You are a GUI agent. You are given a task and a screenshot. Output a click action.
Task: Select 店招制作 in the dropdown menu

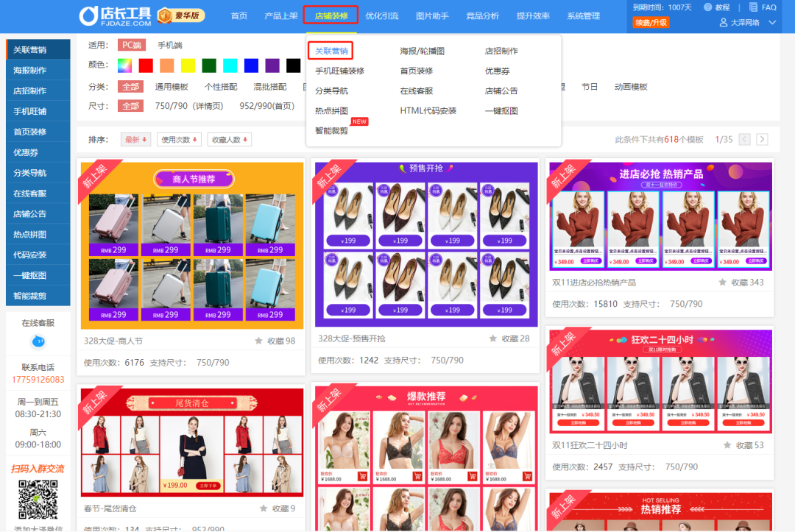[x=501, y=51]
